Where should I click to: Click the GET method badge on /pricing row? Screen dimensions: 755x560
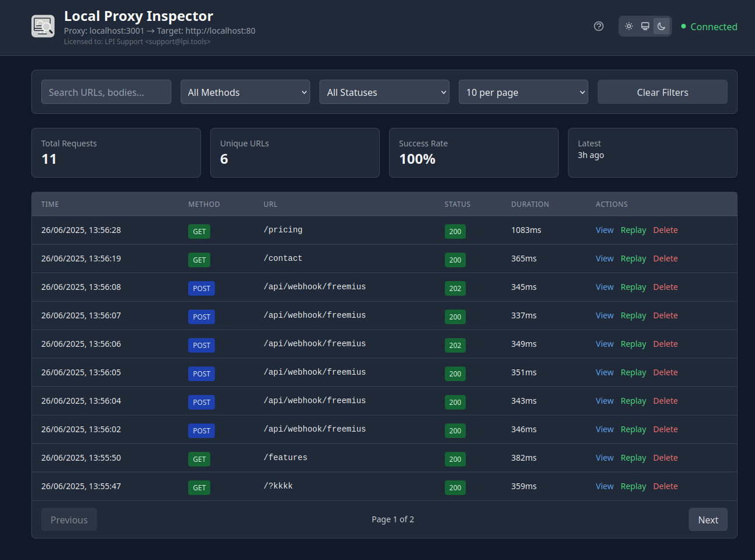pos(199,231)
